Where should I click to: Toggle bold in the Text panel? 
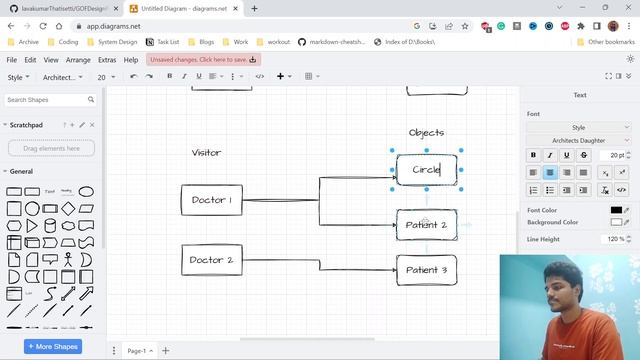point(533,155)
